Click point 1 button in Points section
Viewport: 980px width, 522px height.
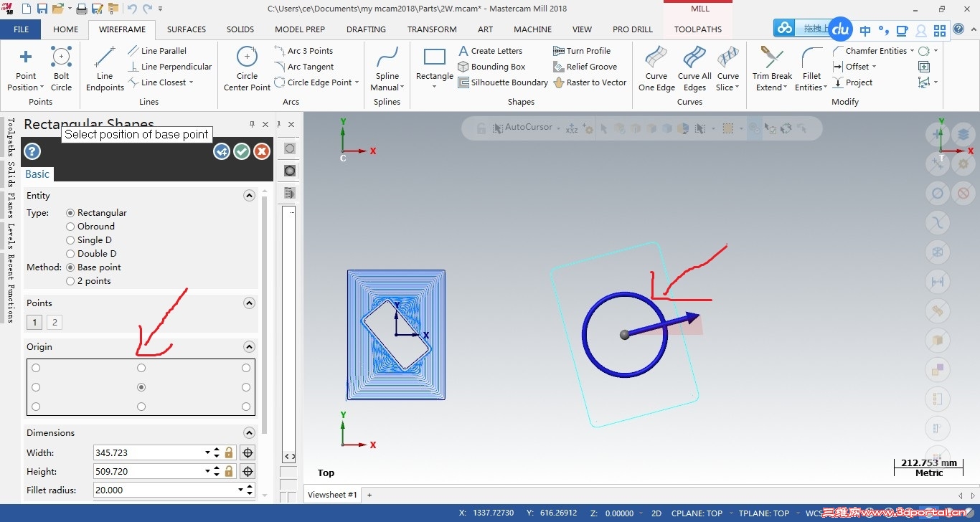[x=34, y=323]
